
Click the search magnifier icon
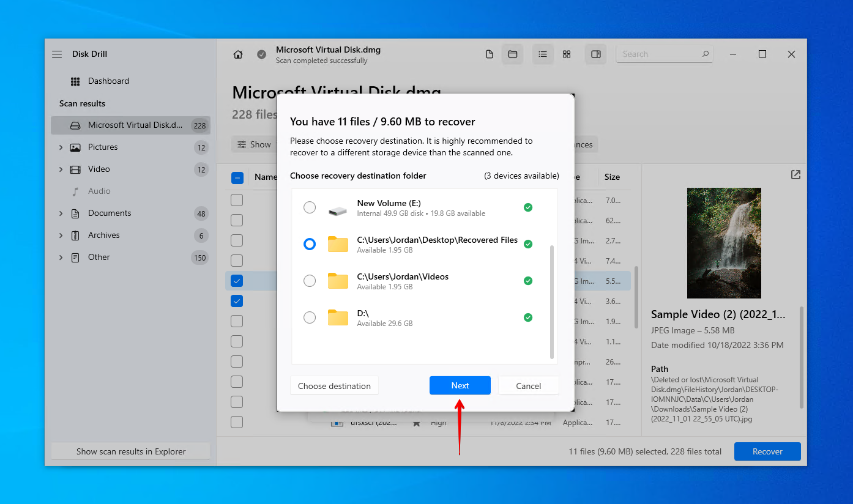pyautogui.click(x=706, y=54)
